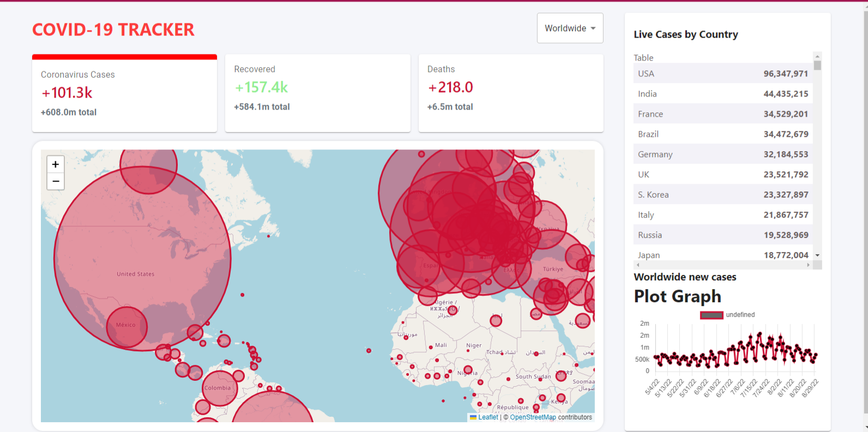The width and height of the screenshot is (868, 432).
Task: Click the +101.3k new cases figure
Action: [x=67, y=93]
